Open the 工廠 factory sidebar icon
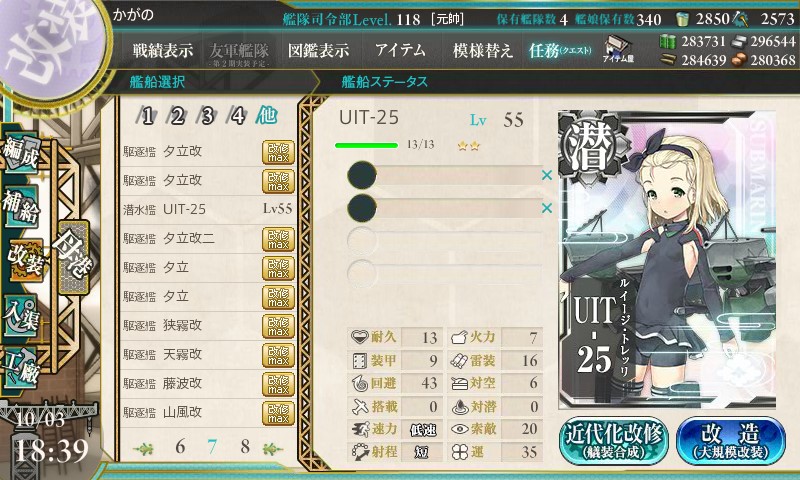This screenshot has width=800, height=480. pos(21,367)
